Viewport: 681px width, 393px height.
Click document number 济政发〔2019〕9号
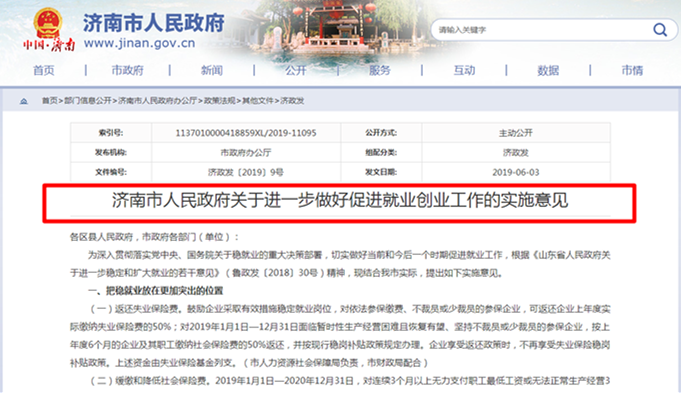(x=246, y=172)
